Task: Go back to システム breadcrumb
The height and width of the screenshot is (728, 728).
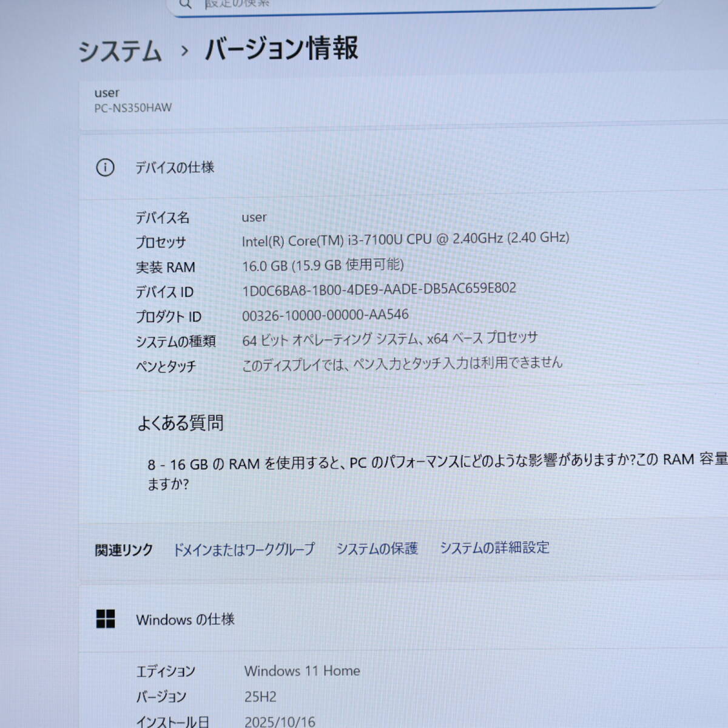Action: [120, 51]
